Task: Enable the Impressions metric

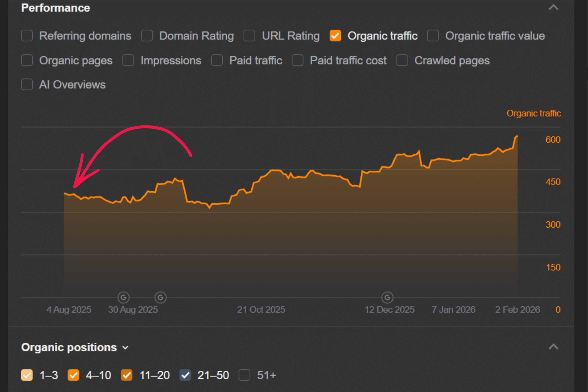Action: [x=128, y=60]
